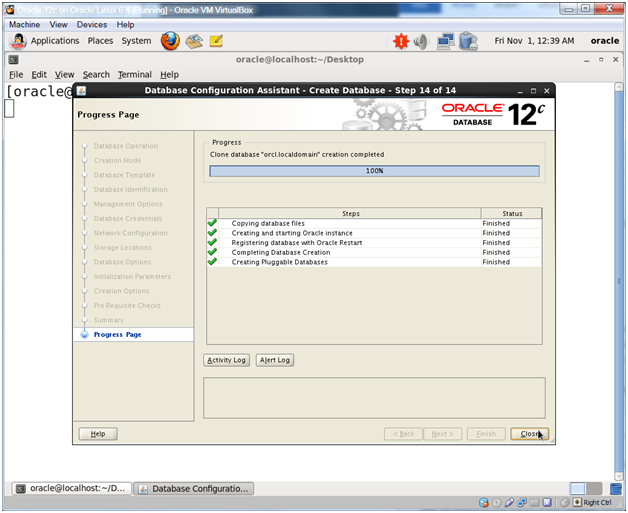
Task: Click the volume speaker icon in panel
Action: 421,41
